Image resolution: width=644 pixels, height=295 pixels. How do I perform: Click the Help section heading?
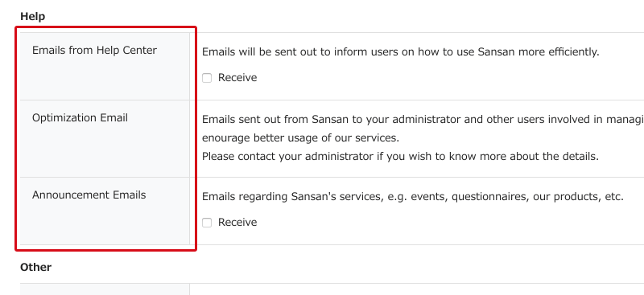pyautogui.click(x=32, y=16)
